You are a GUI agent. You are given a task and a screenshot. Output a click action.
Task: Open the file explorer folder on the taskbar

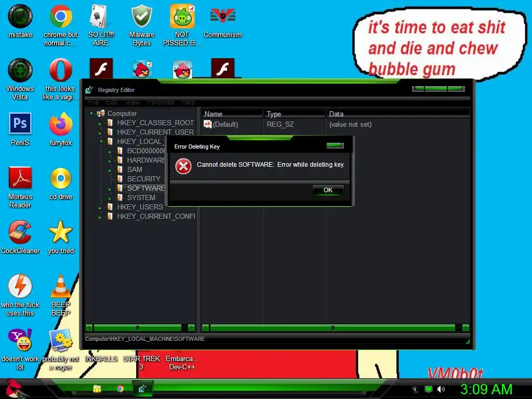(x=97, y=389)
